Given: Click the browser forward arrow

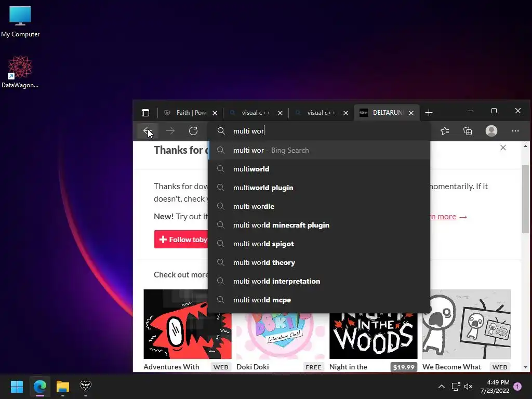Looking at the screenshot, I should (170, 131).
